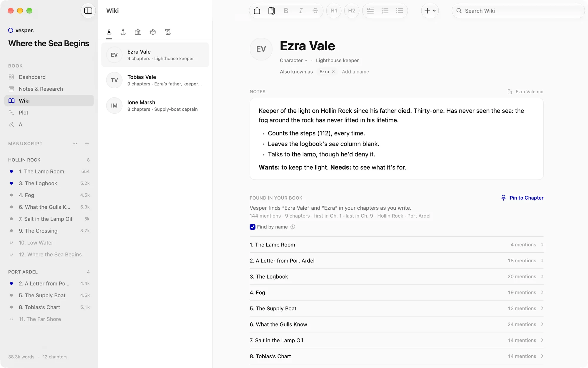The width and height of the screenshot is (588, 368).
Task: Select Tobias Vale in character list
Action: [155, 80]
